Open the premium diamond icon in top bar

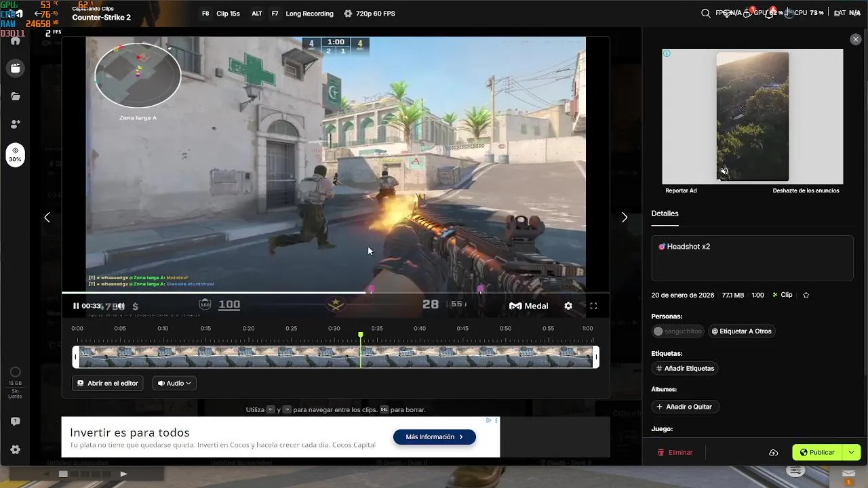click(x=727, y=14)
